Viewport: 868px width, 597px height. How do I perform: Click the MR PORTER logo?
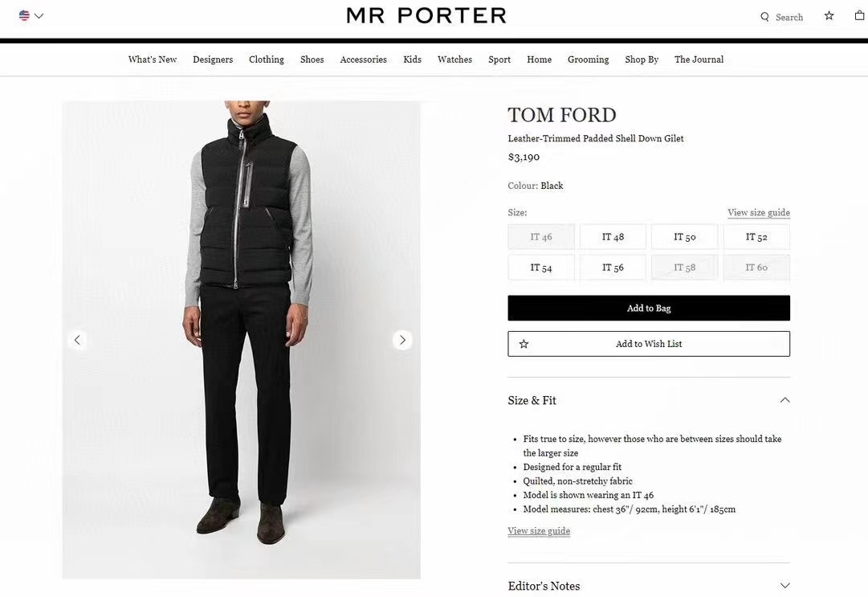coord(426,15)
